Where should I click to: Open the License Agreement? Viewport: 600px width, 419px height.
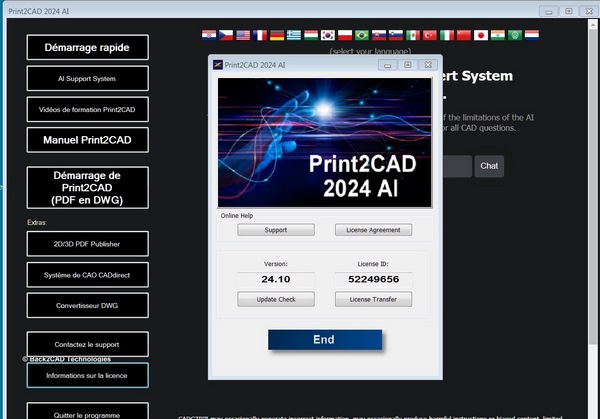pyautogui.click(x=373, y=230)
